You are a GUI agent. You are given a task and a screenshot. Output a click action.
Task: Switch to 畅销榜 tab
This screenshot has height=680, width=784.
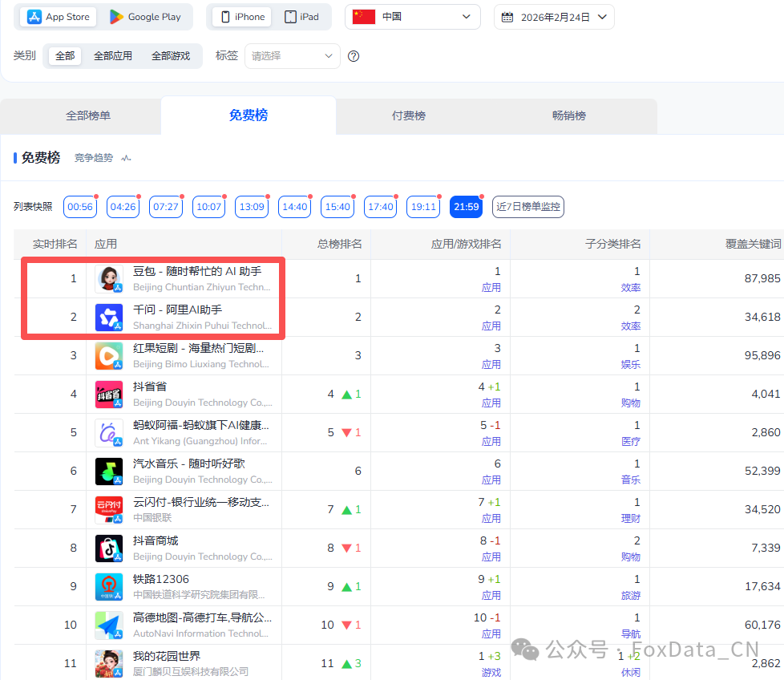pos(569,115)
